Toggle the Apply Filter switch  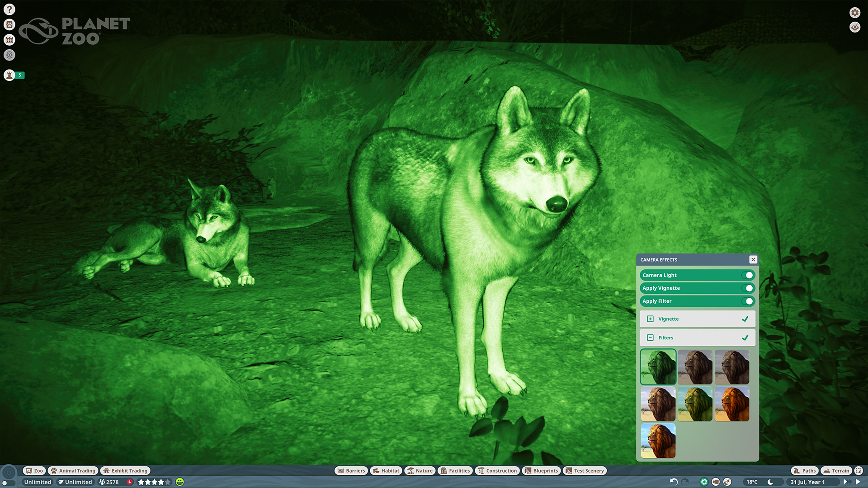[748, 301]
